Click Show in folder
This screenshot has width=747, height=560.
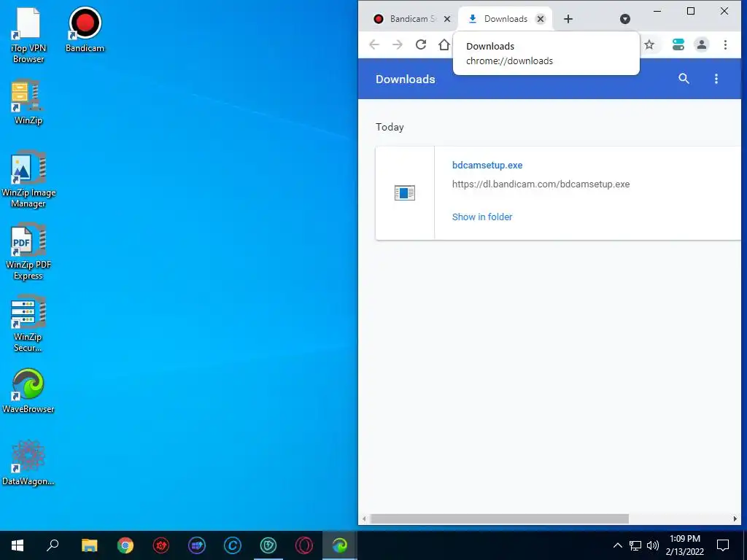coord(481,217)
